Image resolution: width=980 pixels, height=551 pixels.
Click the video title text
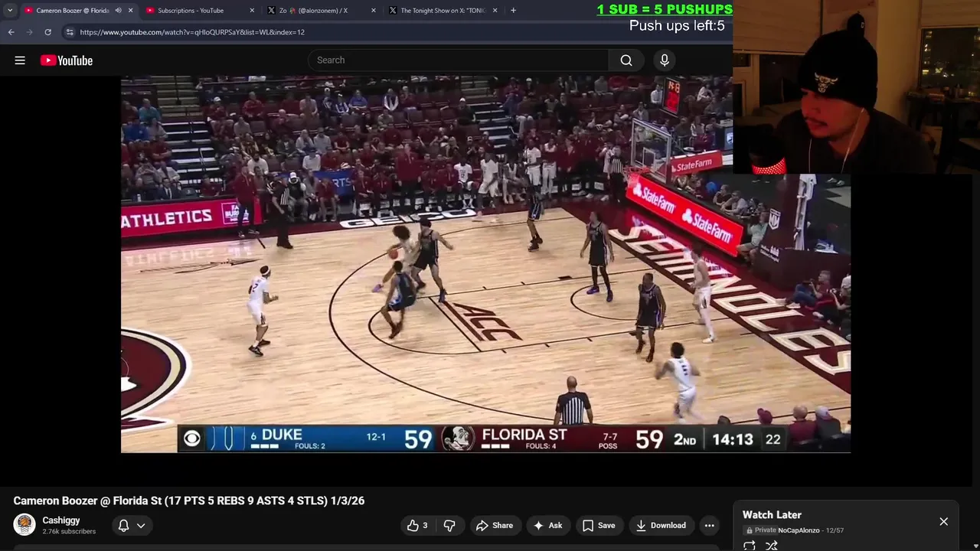coord(189,500)
